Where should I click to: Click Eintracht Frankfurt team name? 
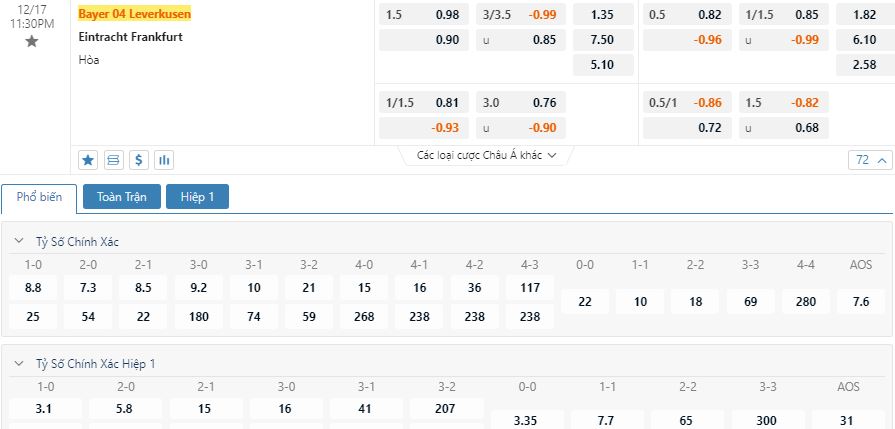pyautogui.click(x=131, y=37)
